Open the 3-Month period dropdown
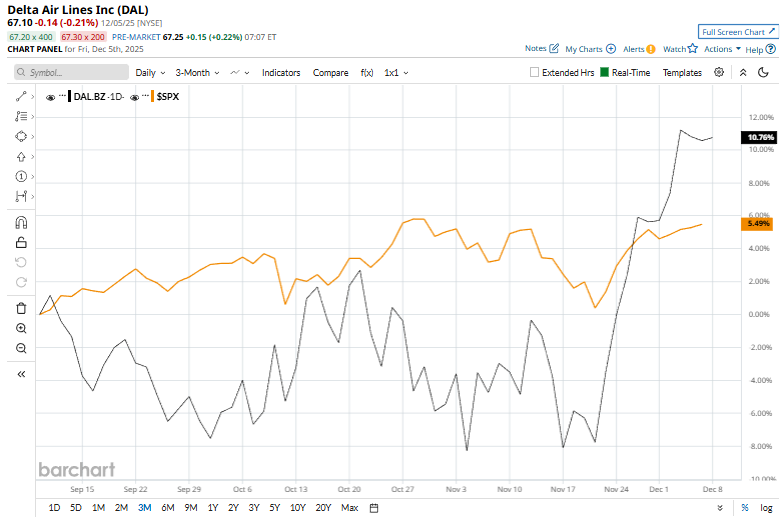This screenshot has width=782, height=522. pyautogui.click(x=197, y=73)
